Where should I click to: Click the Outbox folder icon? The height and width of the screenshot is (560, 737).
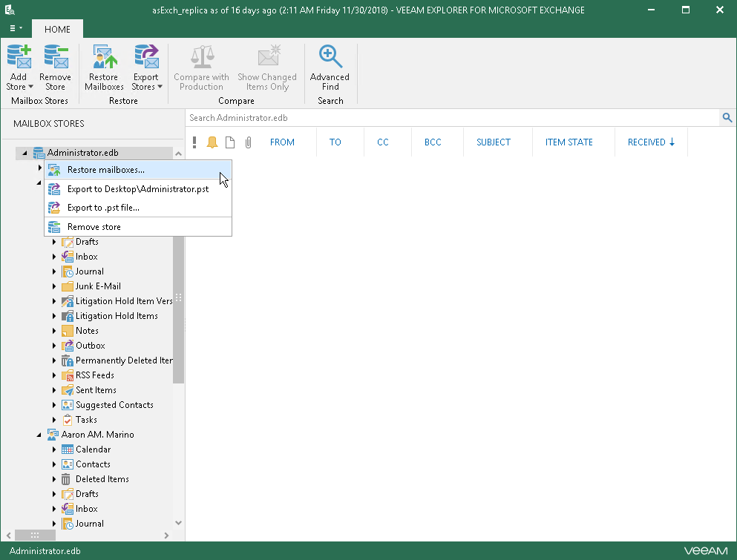[x=68, y=346]
